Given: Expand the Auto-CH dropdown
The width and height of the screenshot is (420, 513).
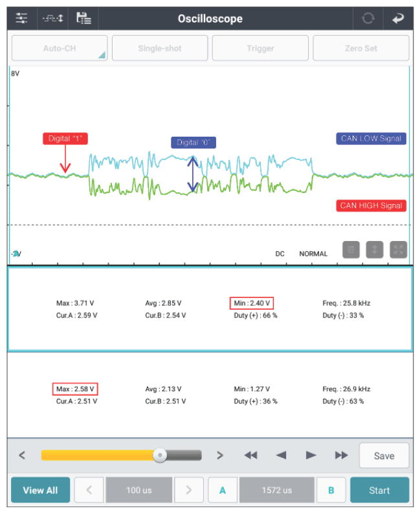Looking at the screenshot, I should click(x=60, y=48).
